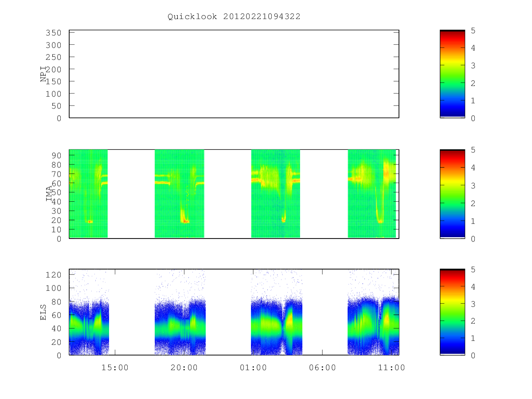
Task: Click the 15:00 time axis label
Action: pos(115,368)
